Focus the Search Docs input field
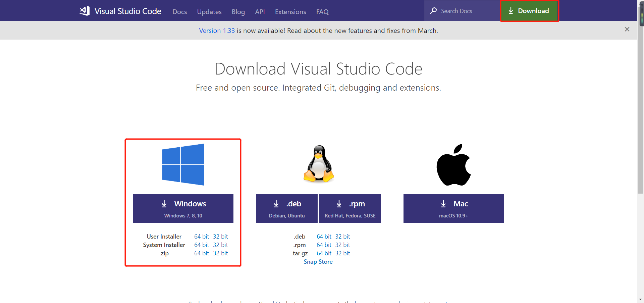Image resolution: width=644 pixels, height=303 pixels. (462, 11)
